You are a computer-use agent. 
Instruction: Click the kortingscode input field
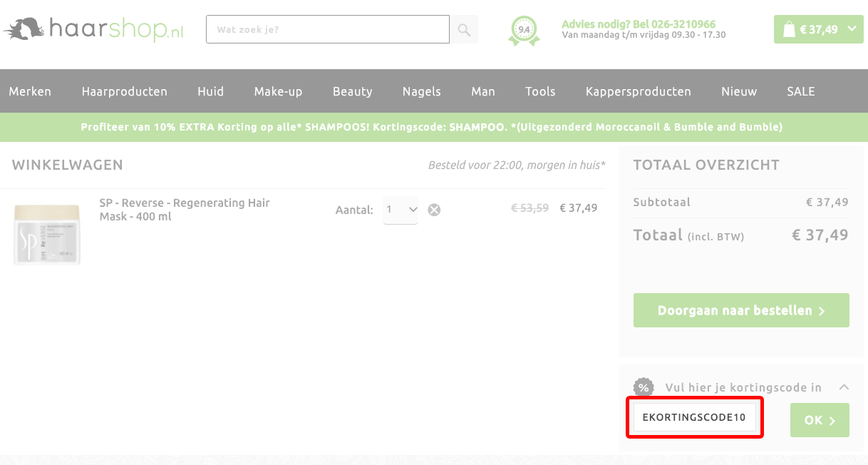[x=695, y=417]
